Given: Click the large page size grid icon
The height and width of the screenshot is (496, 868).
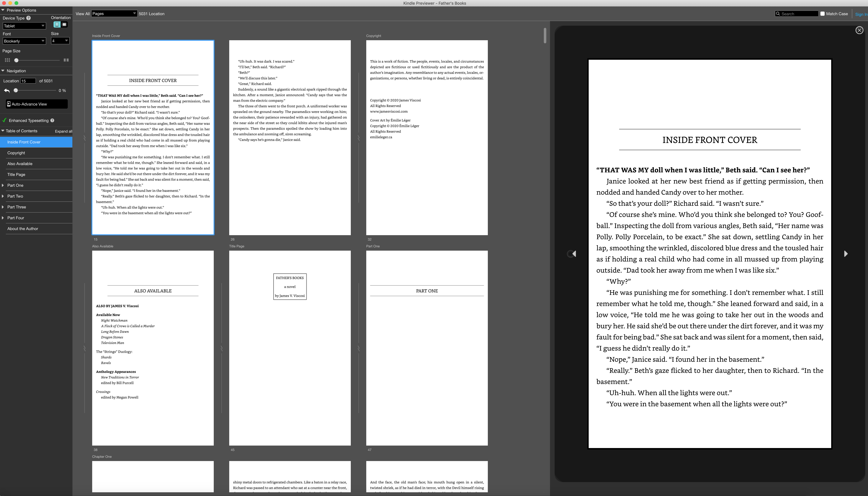Looking at the screenshot, I should pyautogui.click(x=66, y=60).
